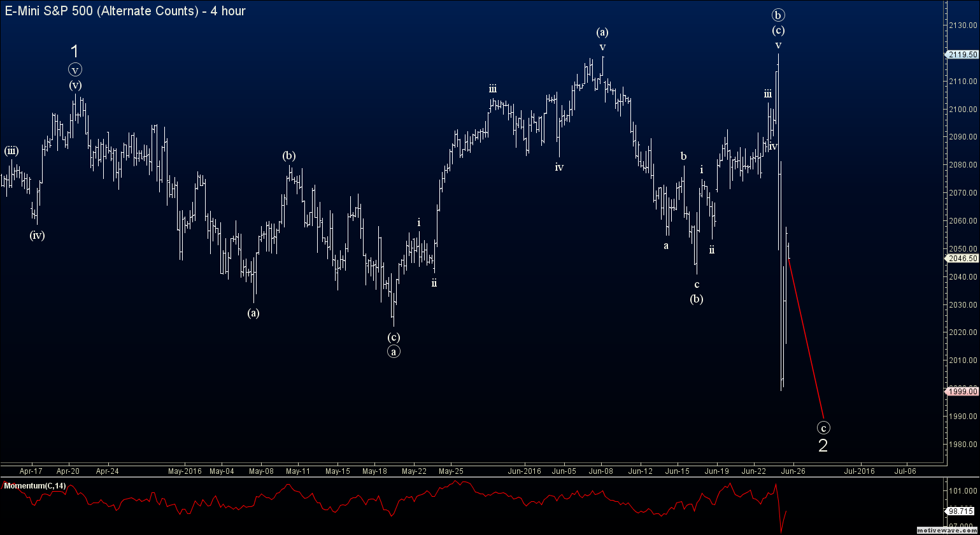The height and width of the screenshot is (535, 980).
Task: Click the 98.715 momentum value tag
Action: (962, 511)
